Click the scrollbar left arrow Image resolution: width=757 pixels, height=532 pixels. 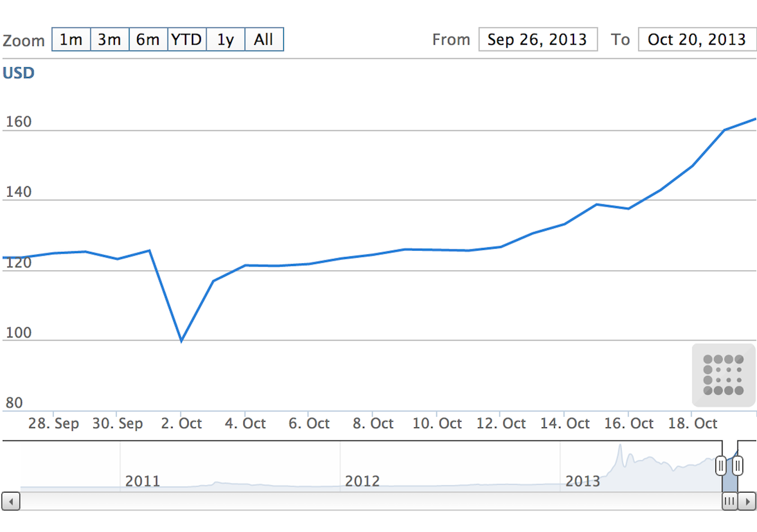tap(11, 501)
